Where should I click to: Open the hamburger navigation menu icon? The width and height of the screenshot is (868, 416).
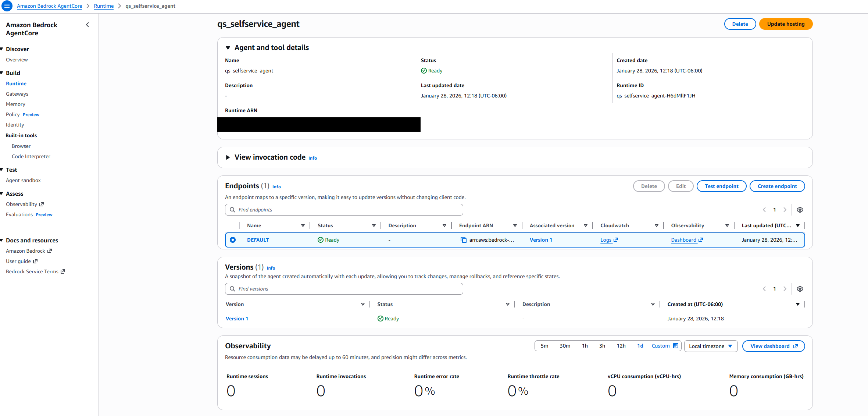7,6
